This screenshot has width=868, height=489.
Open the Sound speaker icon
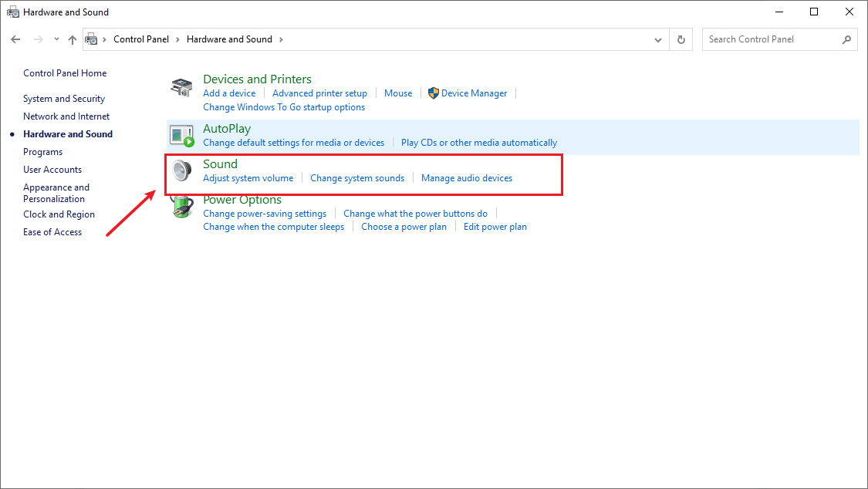coord(181,170)
